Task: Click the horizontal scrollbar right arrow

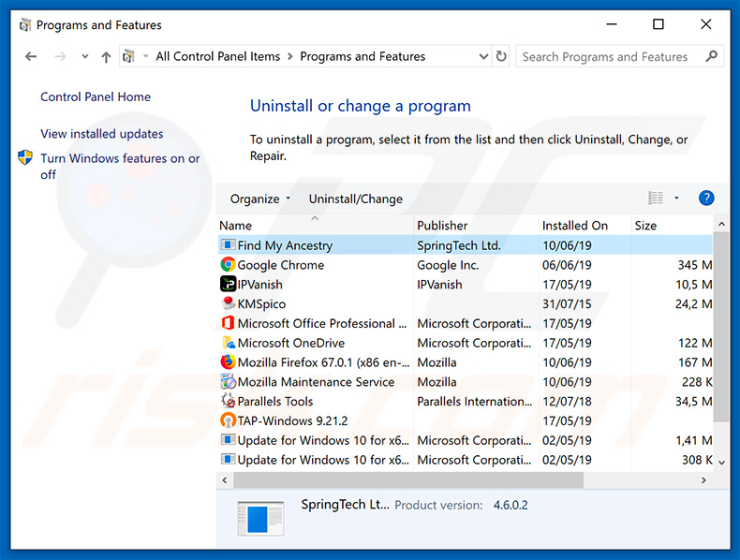Action: click(704, 479)
